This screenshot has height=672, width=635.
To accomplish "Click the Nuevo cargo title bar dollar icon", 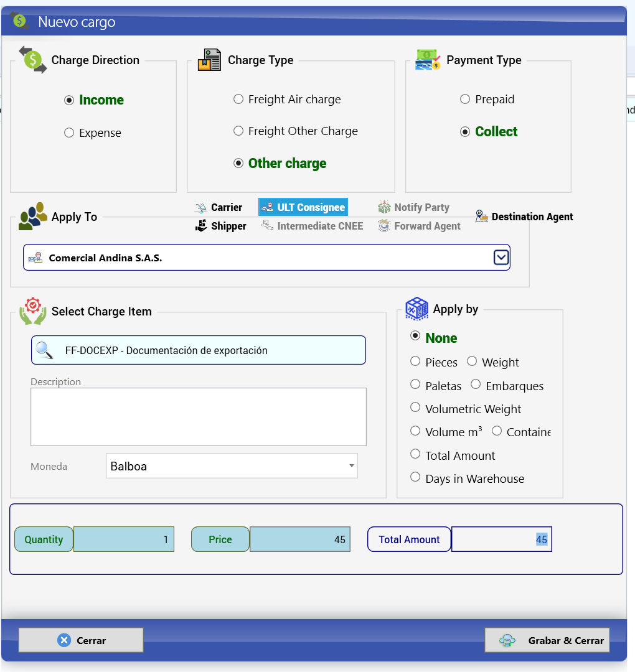I will tap(20, 21).
